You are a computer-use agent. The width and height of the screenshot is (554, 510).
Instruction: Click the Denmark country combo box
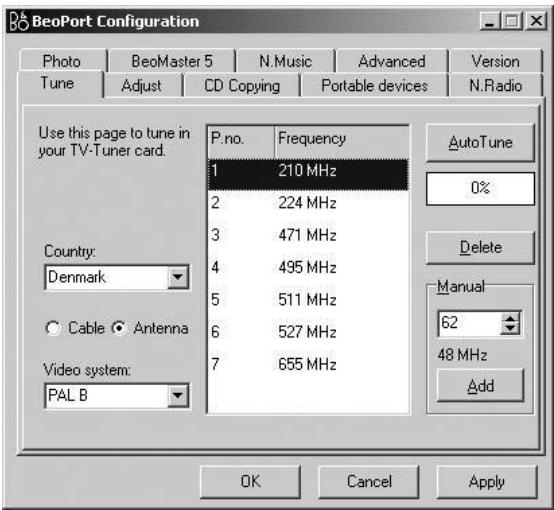pos(117,277)
